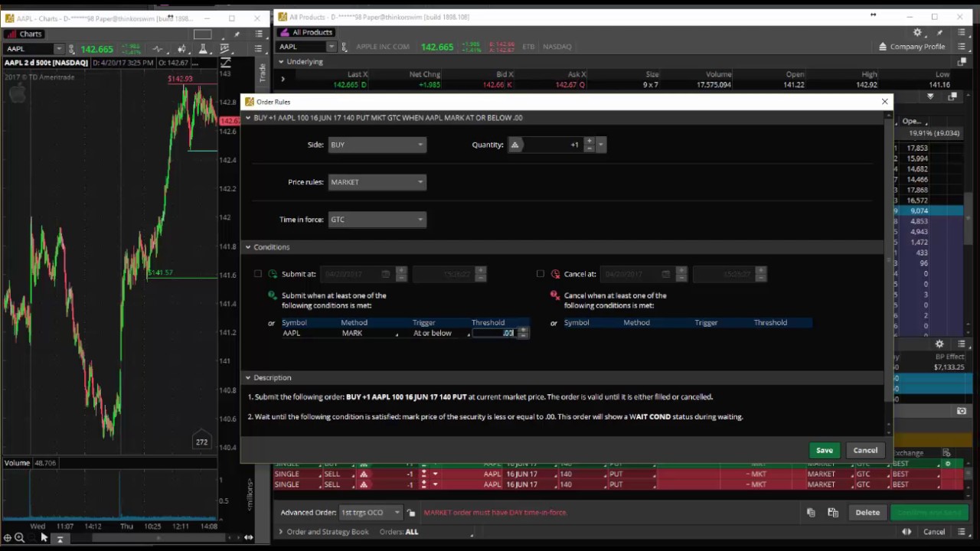
Task: Click the chart pan crosshair icon
Action: point(7,538)
